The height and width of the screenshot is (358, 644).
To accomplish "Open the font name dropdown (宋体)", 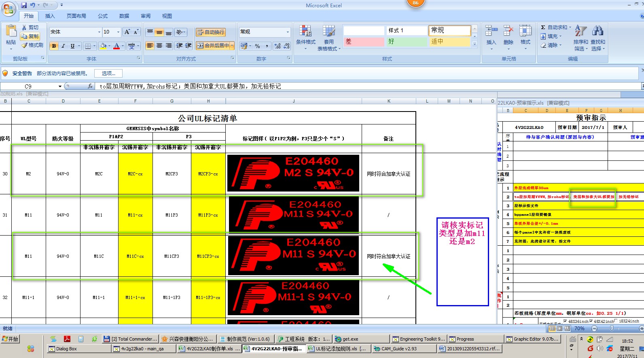I will pos(99,32).
